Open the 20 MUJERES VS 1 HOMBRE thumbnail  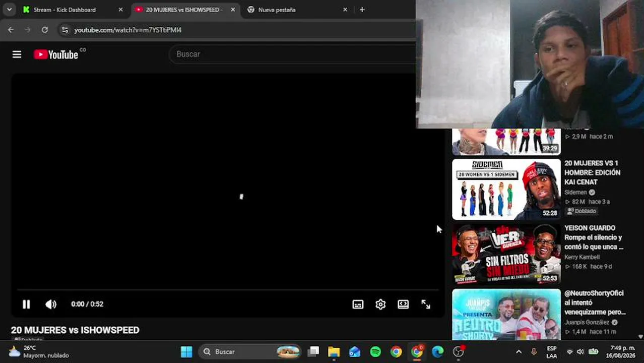[x=506, y=189]
